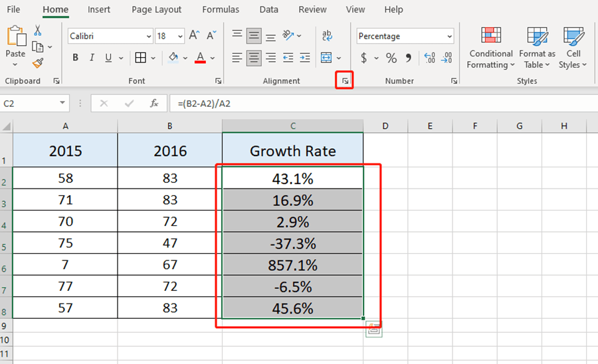The image size is (598, 364).
Task: Expand the Underline style arrow
Action: point(121,58)
